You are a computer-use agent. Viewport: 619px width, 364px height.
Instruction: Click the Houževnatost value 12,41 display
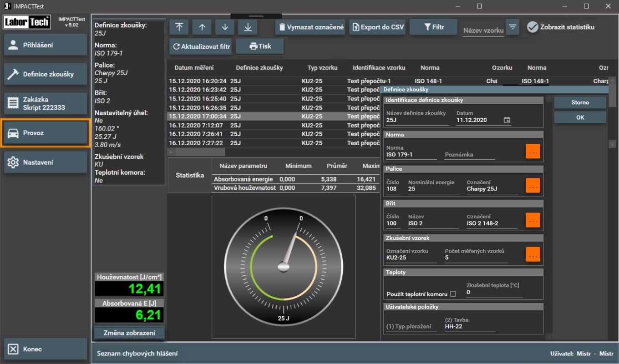(x=129, y=289)
